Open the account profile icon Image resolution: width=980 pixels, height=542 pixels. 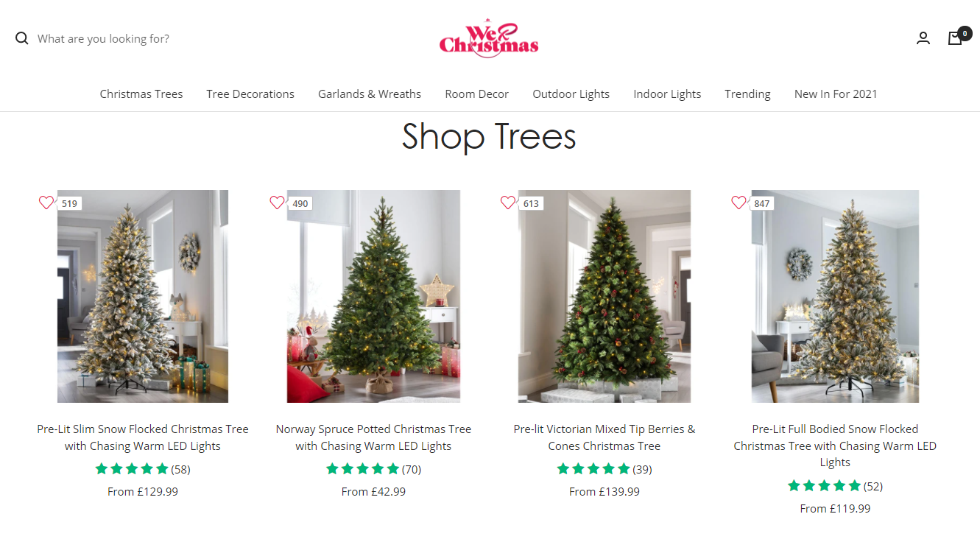[x=923, y=38]
